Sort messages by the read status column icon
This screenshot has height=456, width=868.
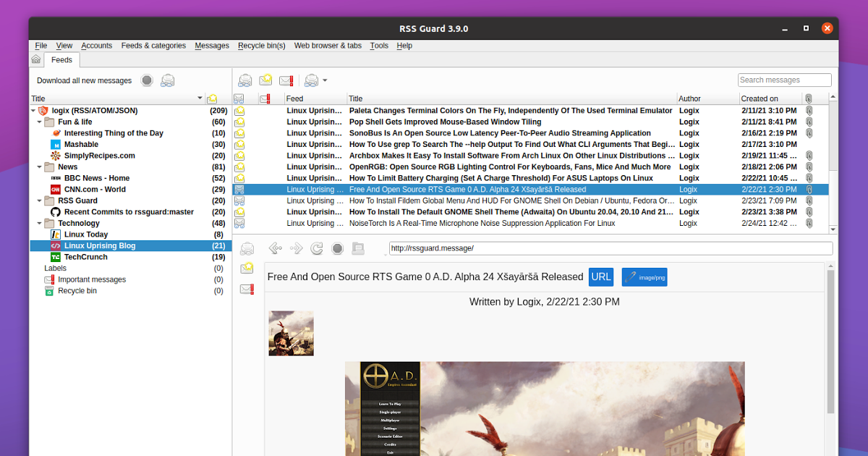239,98
